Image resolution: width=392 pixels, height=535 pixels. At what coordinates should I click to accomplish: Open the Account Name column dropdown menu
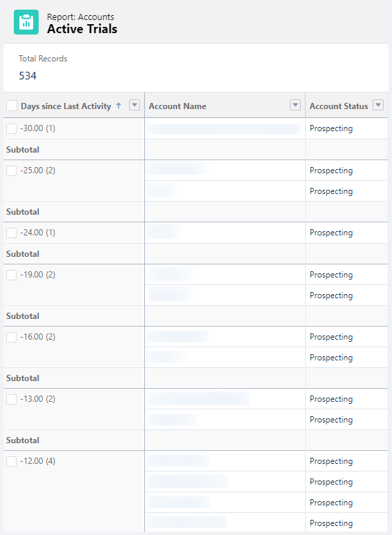pyautogui.click(x=295, y=105)
